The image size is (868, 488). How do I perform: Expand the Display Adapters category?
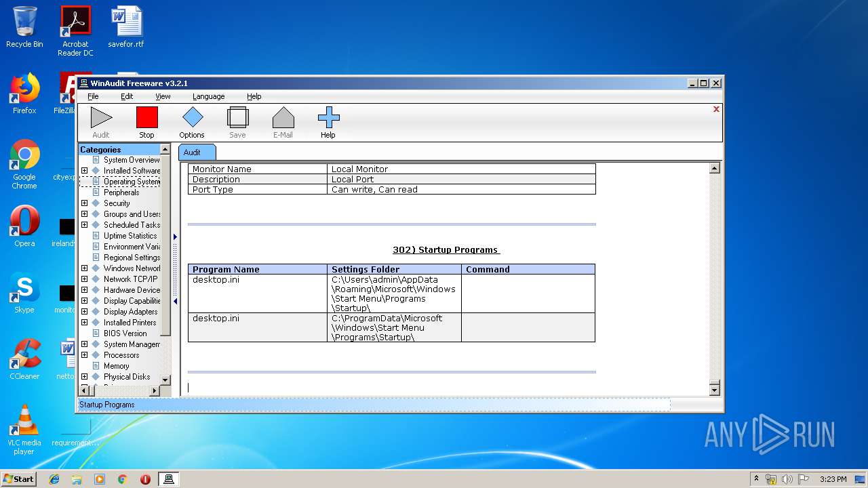click(84, 312)
